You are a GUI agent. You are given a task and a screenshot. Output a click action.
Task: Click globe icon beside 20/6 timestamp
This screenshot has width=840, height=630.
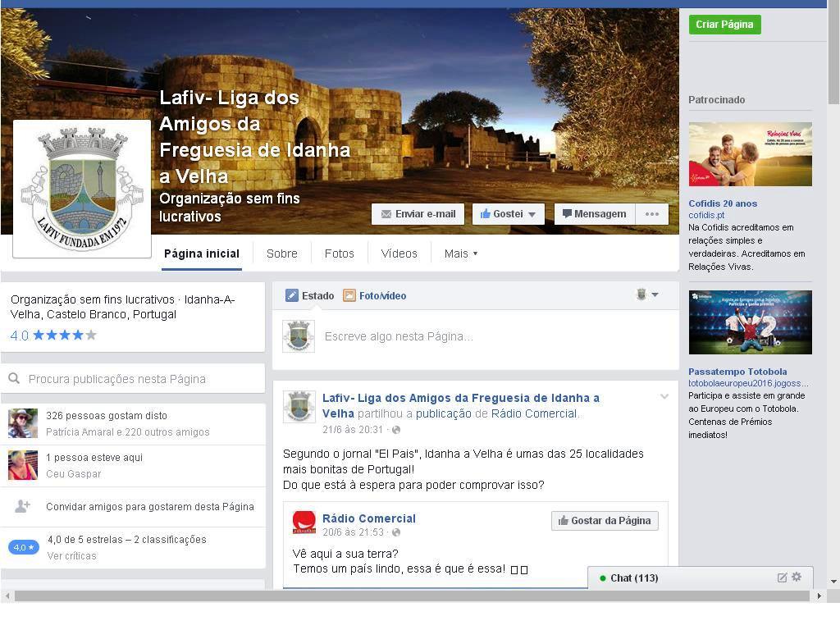(396, 532)
